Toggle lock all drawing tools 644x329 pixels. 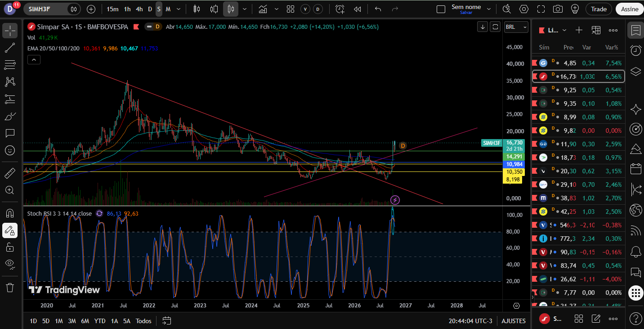(x=10, y=247)
